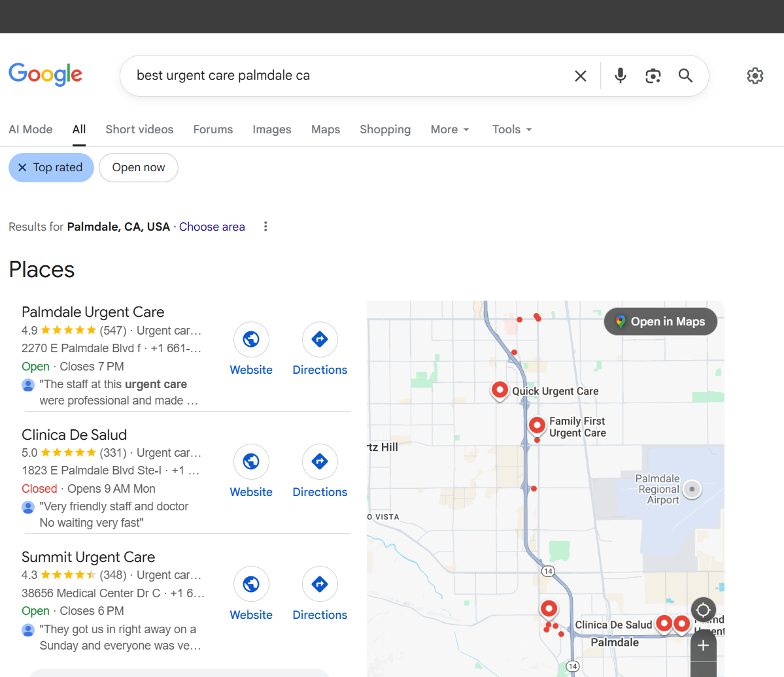Viewport: 784px width, 677px height.
Task: Click the Open in Maps button
Action: coord(660,322)
